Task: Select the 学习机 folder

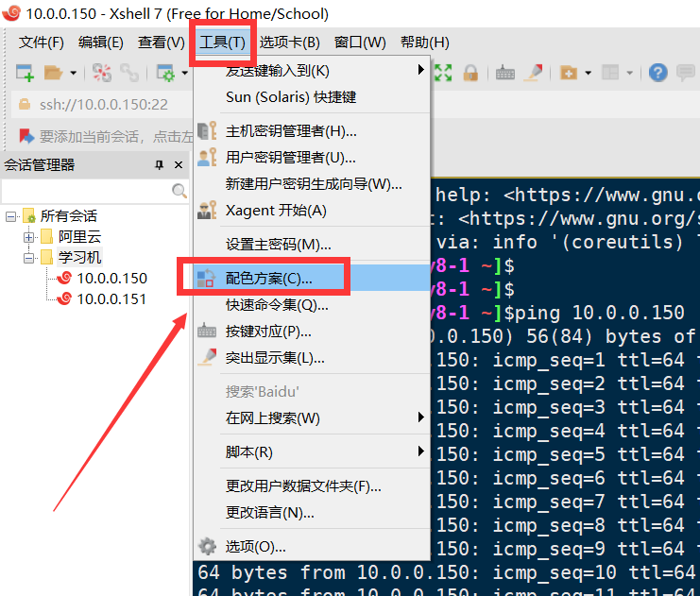Action: [x=79, y=258]
